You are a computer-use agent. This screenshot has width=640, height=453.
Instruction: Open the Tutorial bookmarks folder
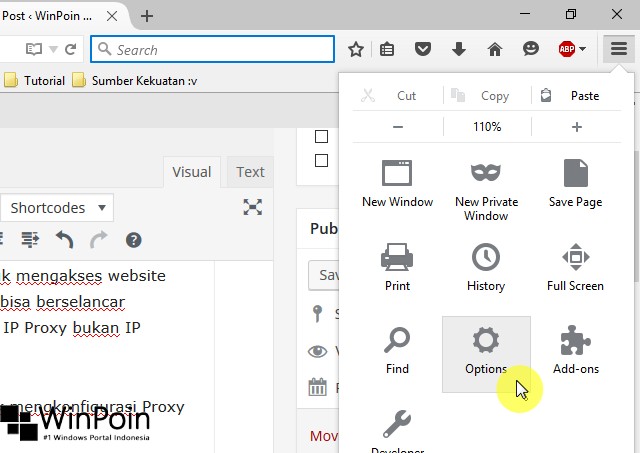tap(34, 80)
